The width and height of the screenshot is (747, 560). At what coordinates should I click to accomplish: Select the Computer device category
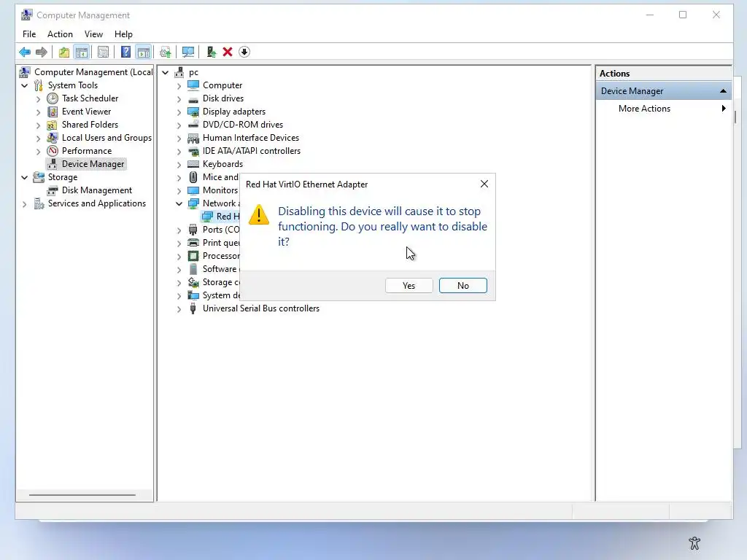[x=222, y=85]
